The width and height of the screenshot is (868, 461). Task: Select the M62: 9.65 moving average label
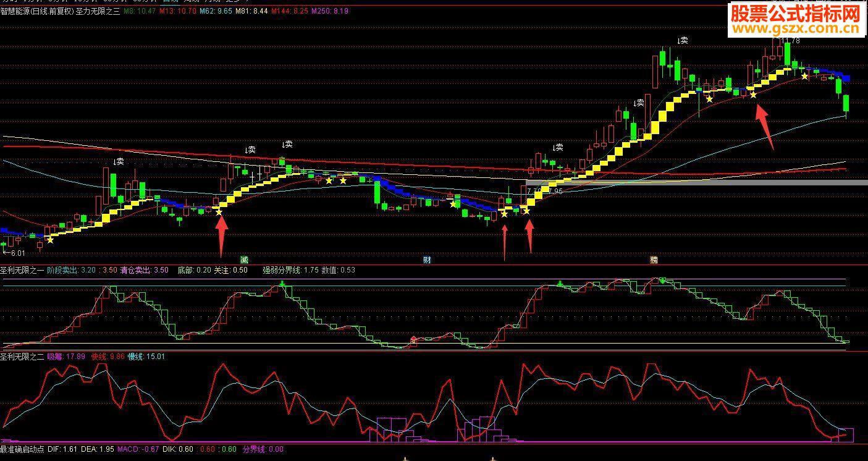[217, 11]
